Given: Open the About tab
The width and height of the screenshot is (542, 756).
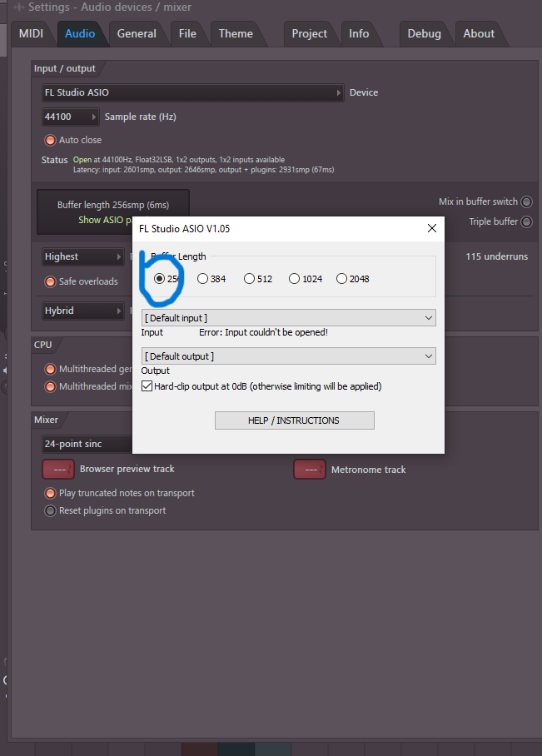Looking at the screenshot, I should click(479, 34).
